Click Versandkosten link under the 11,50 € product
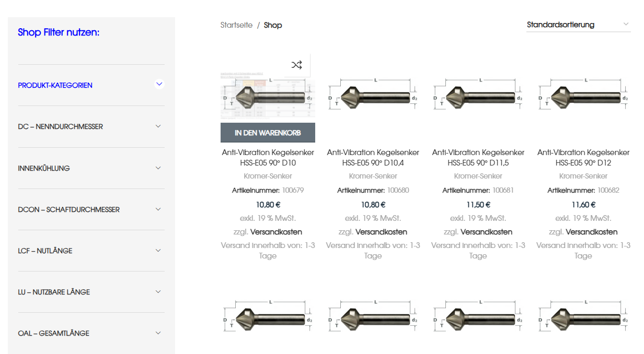Viewport: 644px width, 354px height. pos(487,232)
